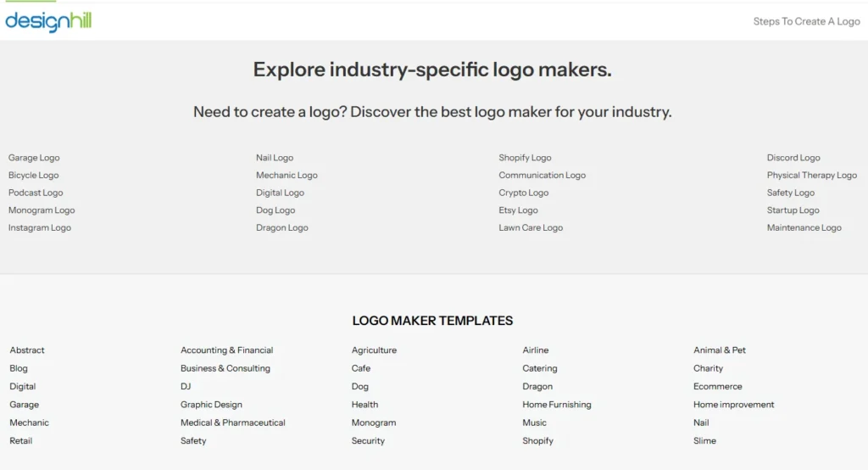The image size is (868, 470).
Task: Open Dog template category
Action: [x=359, y=386]
